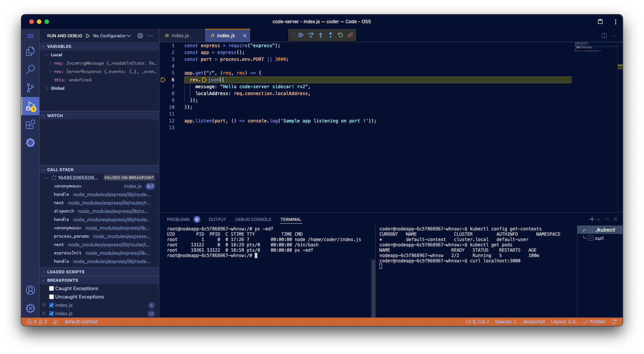
Task: Expand the Global variables section
Action: [47, 88]
